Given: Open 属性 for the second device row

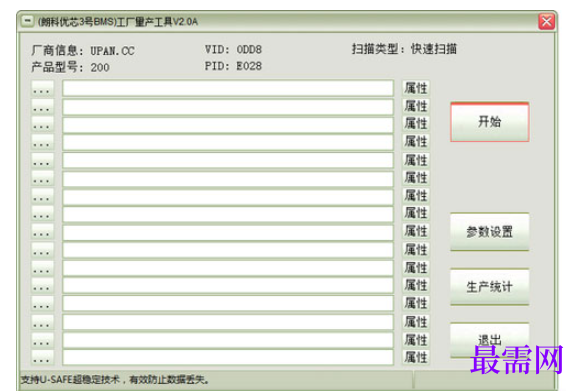Looking at the screenshot, I should click(x=416, y=106).
